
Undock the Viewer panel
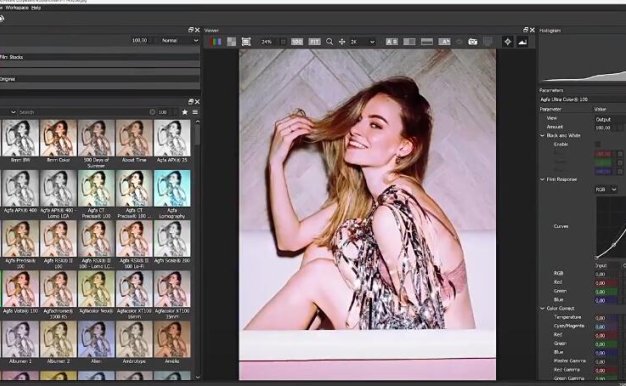click(x=525, y=30)
